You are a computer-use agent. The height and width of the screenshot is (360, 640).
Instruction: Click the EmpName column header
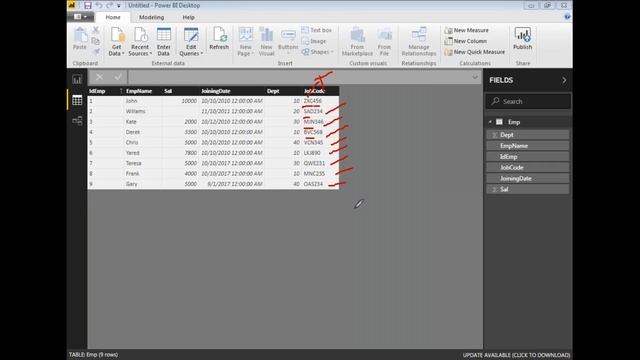click(x=143, y=91)
